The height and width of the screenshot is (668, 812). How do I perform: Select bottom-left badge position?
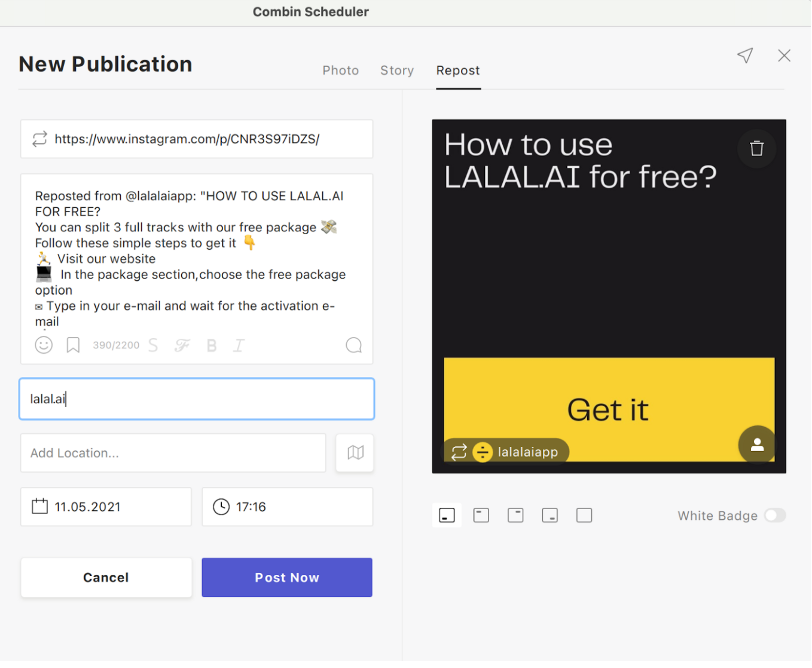click(x=447, y=516)
